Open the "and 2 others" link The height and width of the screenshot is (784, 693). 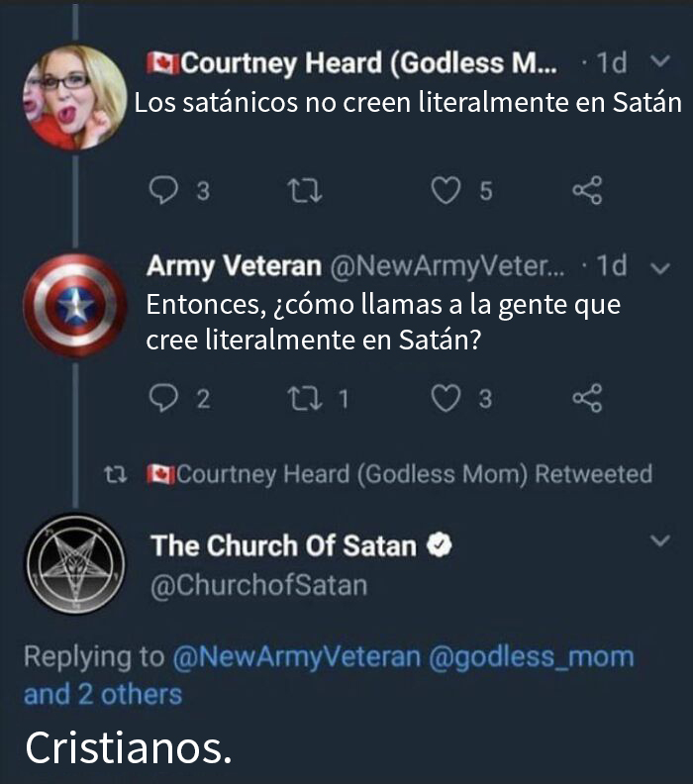pos(103,694)
